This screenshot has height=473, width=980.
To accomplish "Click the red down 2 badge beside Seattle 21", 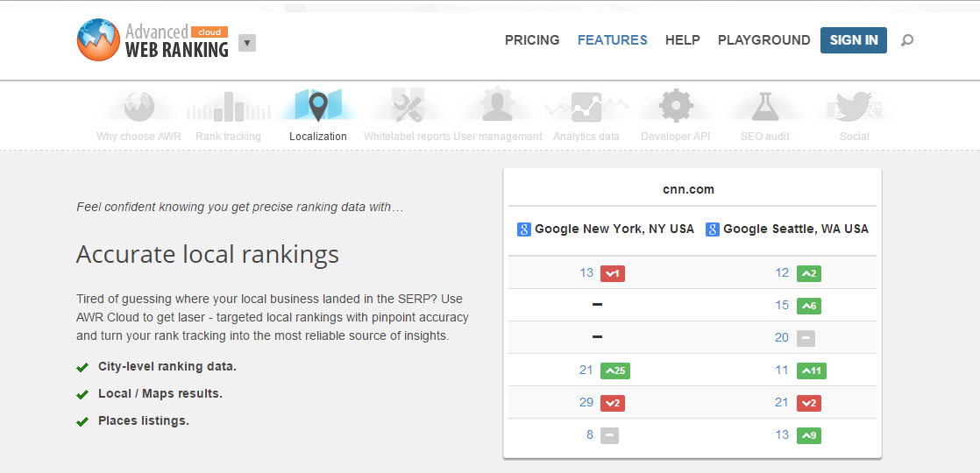I will [809, 403].
